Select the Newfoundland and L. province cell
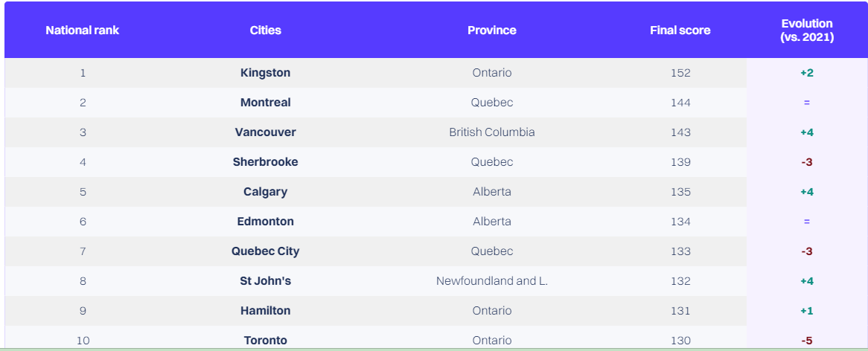 (x=492, y=281)
